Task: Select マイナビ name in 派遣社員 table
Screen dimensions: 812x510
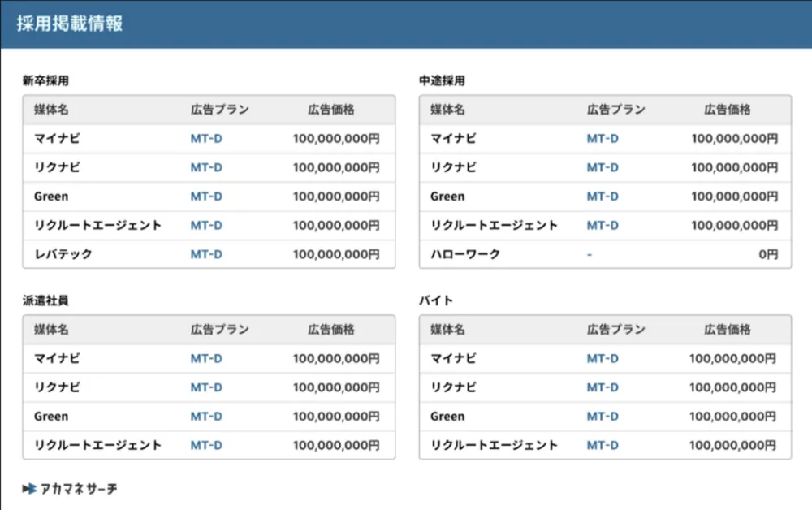Action: click(57, 359)
